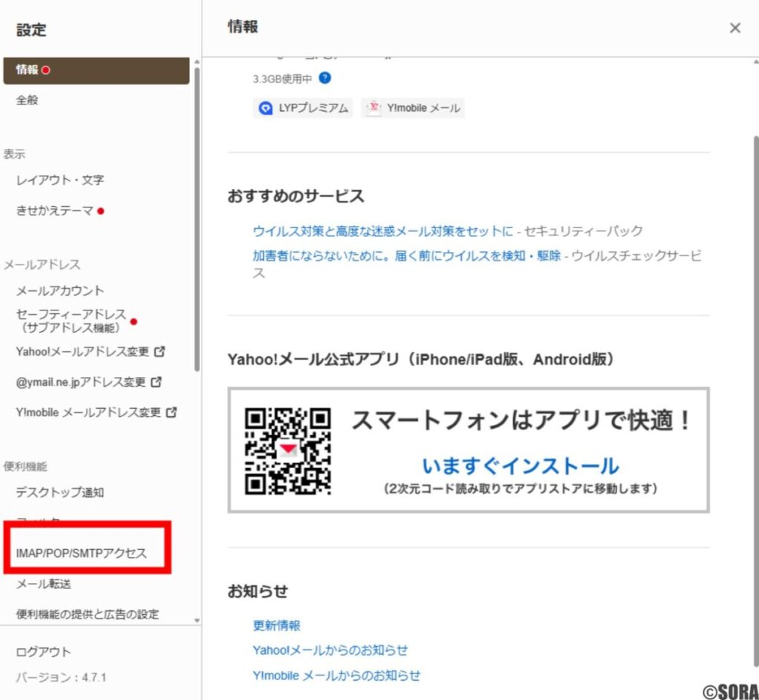Open セーフティーアドレス (サブアドレス機能) settings
759x700 pixels.
(70, 321)
